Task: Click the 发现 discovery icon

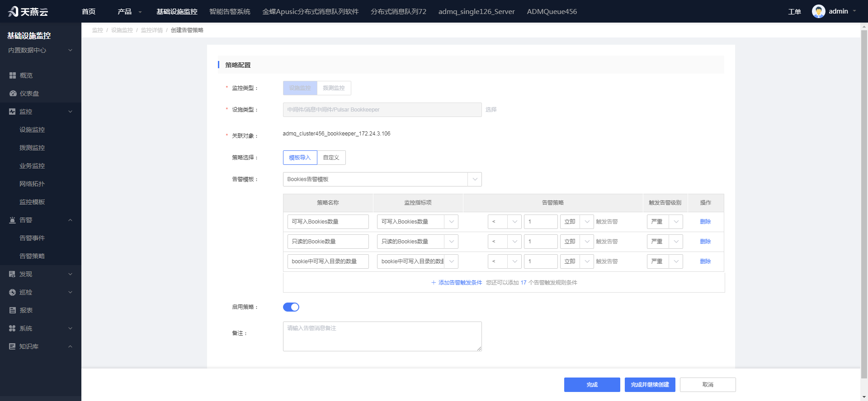Action: (12, 274)
